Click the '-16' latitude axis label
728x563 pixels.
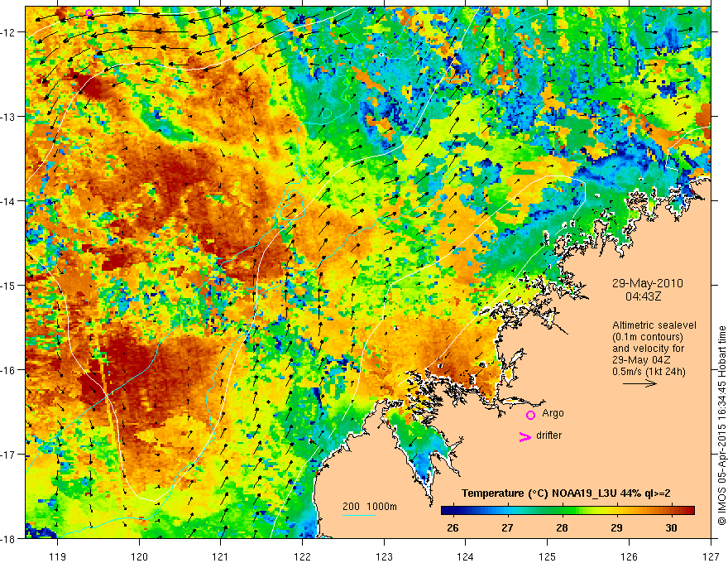click(9, 370)
